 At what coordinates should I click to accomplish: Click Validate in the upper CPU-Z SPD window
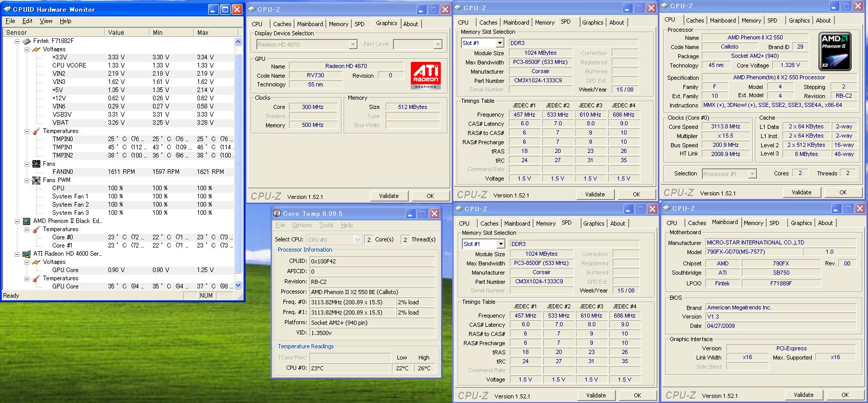(x=595, y=194)
